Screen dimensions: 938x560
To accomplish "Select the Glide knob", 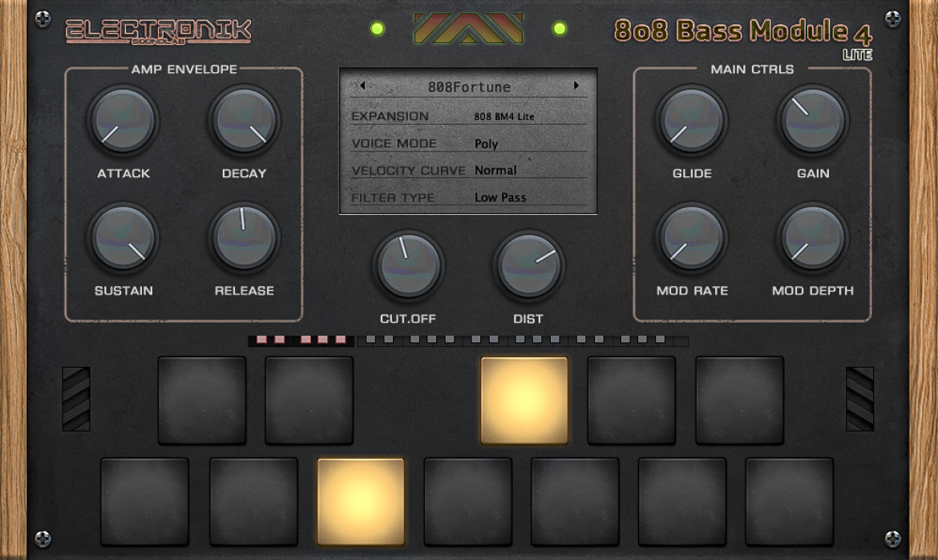I will pyautogui.click(x=692, y=120).
